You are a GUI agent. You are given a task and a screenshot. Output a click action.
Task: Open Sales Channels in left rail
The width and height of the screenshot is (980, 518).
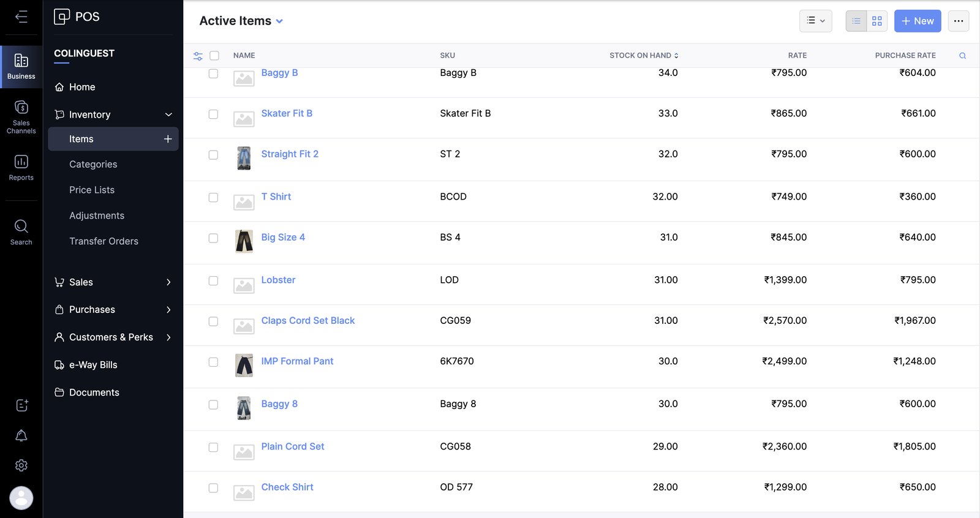pos(21,117)
